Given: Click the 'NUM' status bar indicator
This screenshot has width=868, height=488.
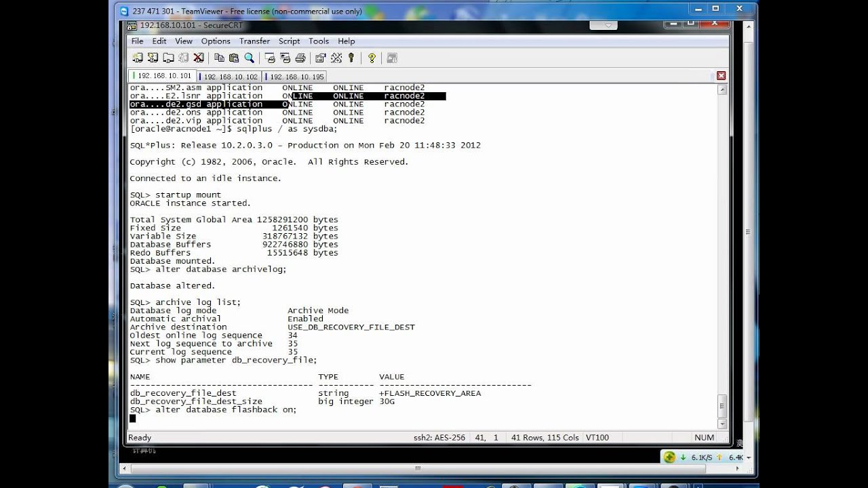Looking at the screenshot, I should pos(704,438).
